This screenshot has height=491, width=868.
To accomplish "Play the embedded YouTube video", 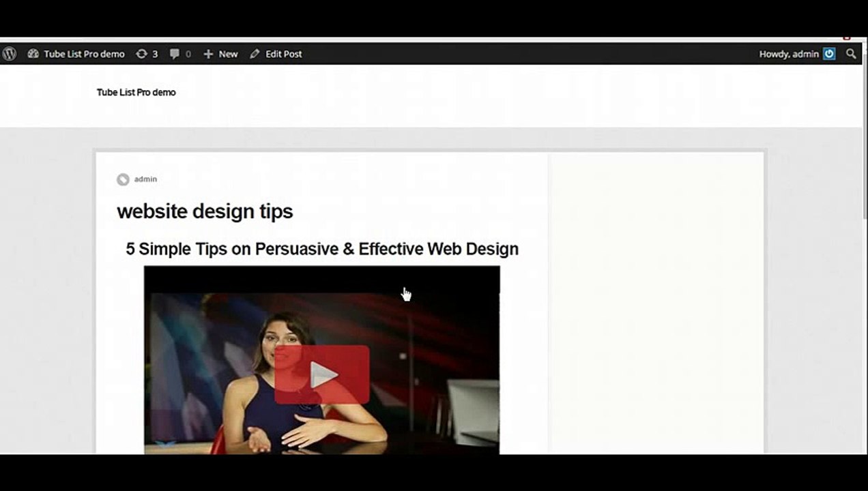I will tap(322, 375).
